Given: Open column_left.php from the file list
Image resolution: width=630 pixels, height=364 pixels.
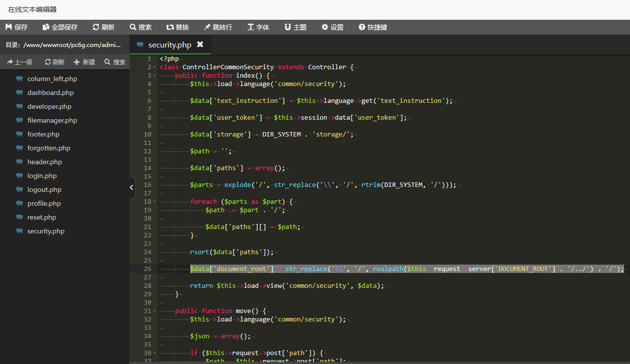Looking at the screenshot, I should [52, 79].
